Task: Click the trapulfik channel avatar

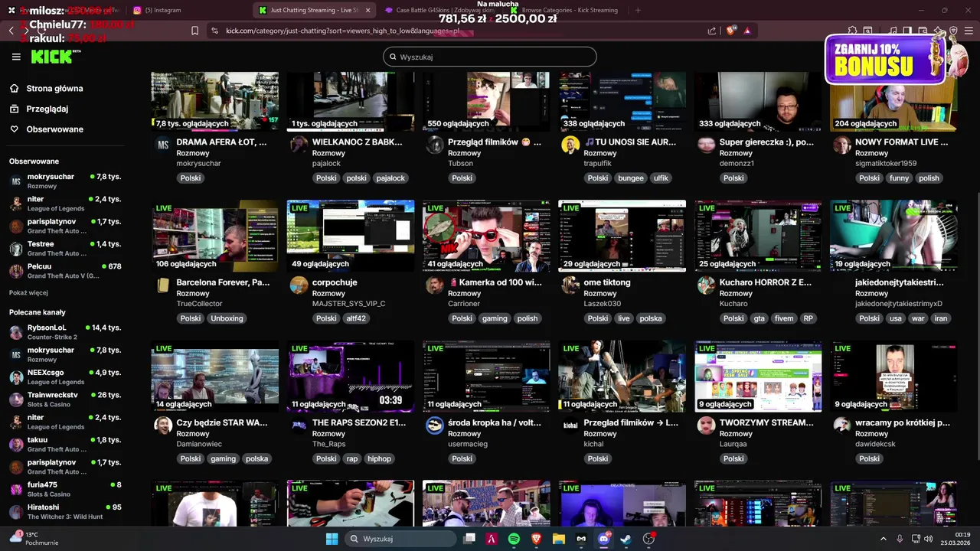Action: coord(570,145)
